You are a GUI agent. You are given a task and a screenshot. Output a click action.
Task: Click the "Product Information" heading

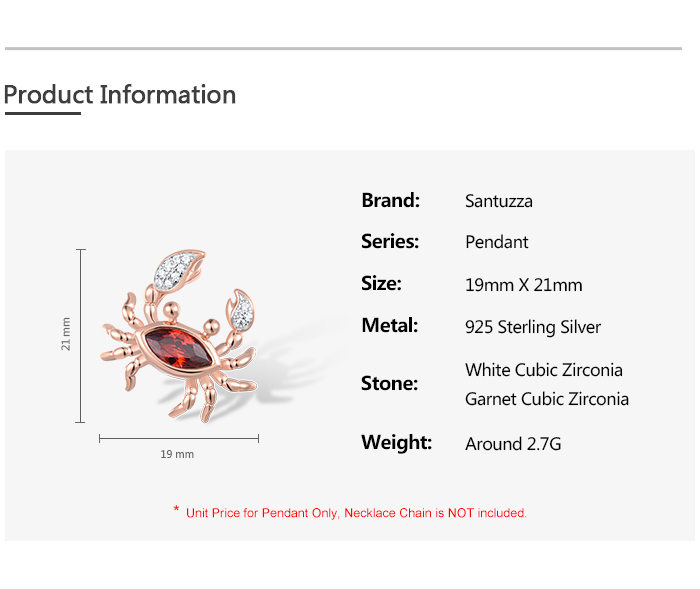[120, 95]
